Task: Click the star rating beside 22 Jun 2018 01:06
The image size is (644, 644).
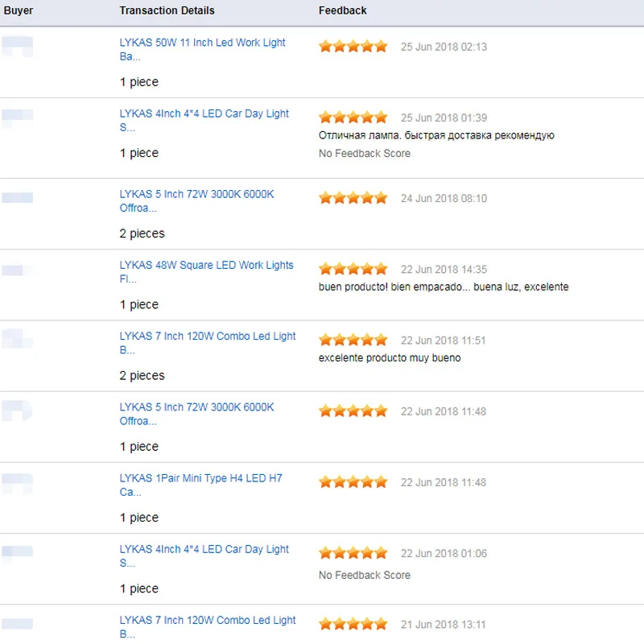Action: click(353, 553)
